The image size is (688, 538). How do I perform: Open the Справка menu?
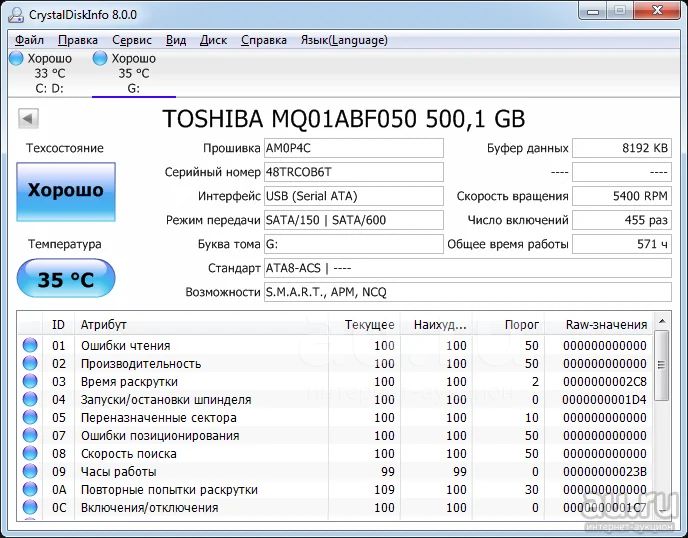[x=264, y=40]
